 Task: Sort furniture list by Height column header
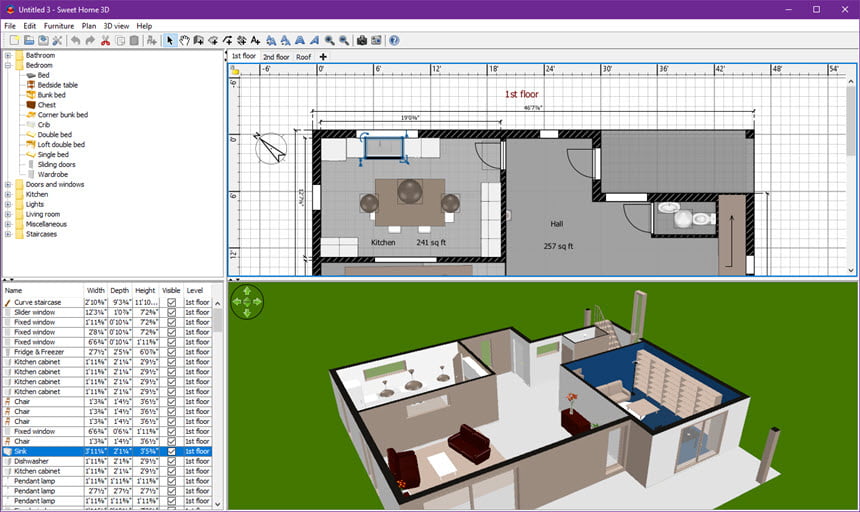145,291
